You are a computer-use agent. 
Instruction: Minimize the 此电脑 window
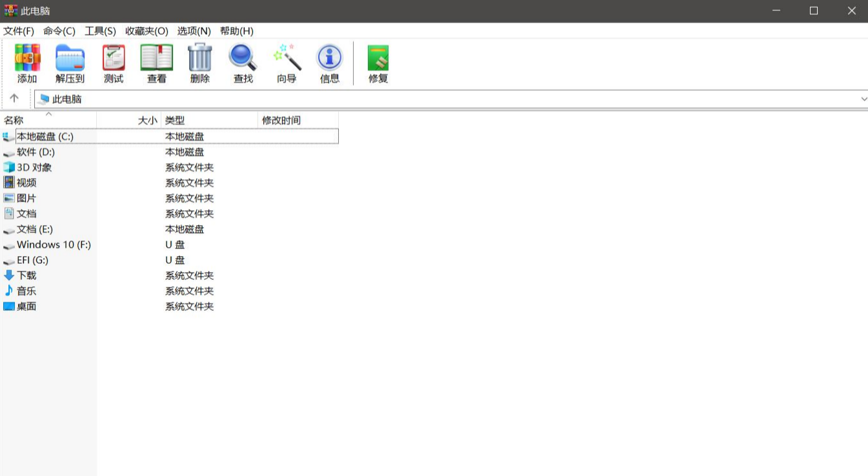(776, 11)
